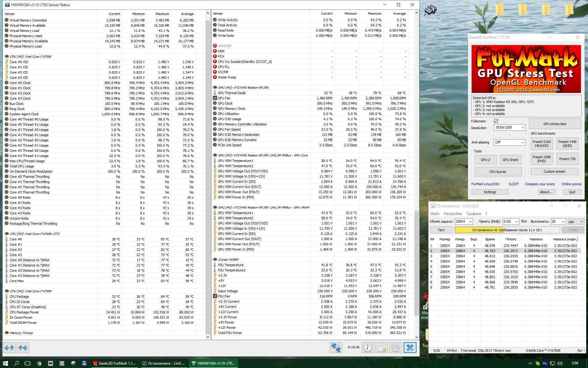
Task: Click the Вся memory label in LinX
Action: 524,221
